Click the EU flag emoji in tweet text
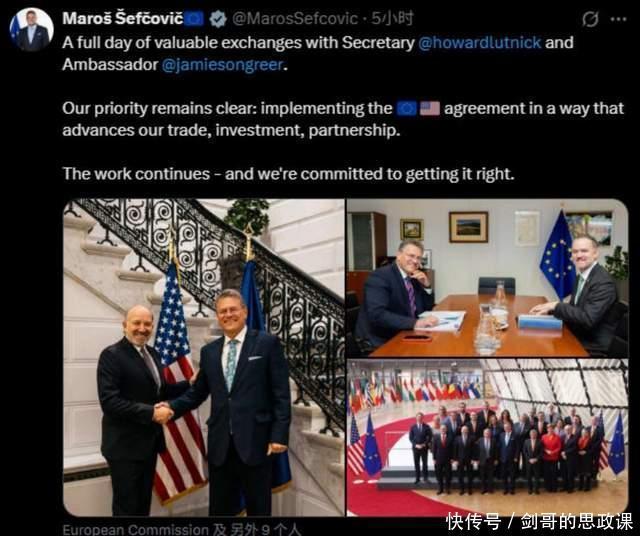Screen dimensions: 640x536 point(407,109)
